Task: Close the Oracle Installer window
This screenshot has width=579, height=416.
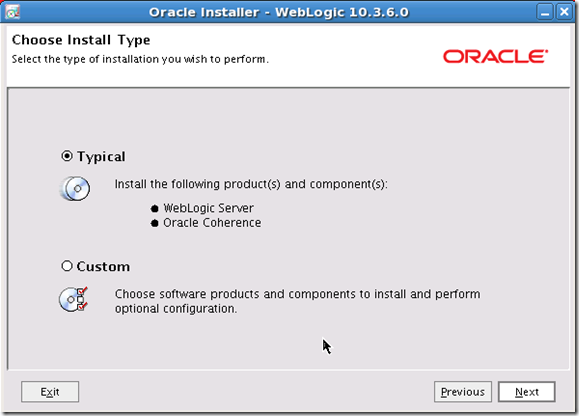Action: tap(564, 12)
